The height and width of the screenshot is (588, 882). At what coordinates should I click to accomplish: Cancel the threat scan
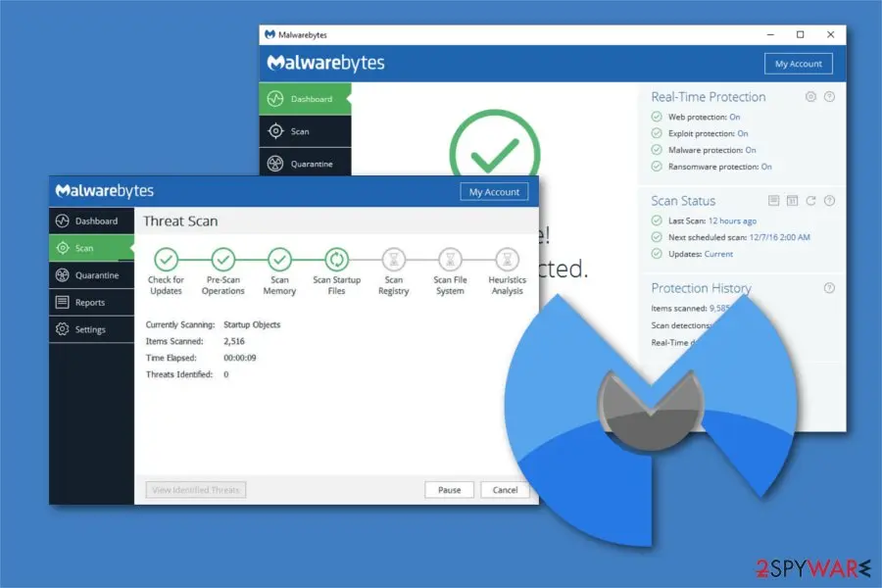coord(505,490)
